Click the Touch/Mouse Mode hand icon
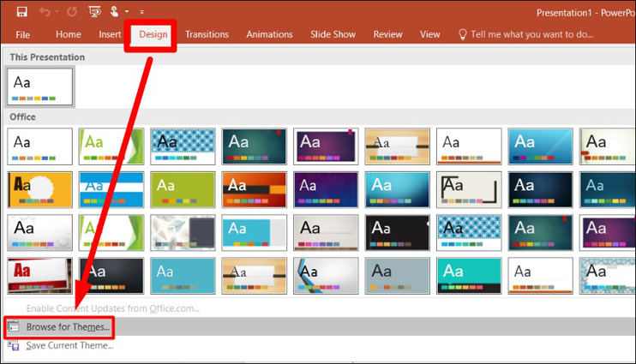This screenshot has width=636, height=364. (x=114, y=12)
